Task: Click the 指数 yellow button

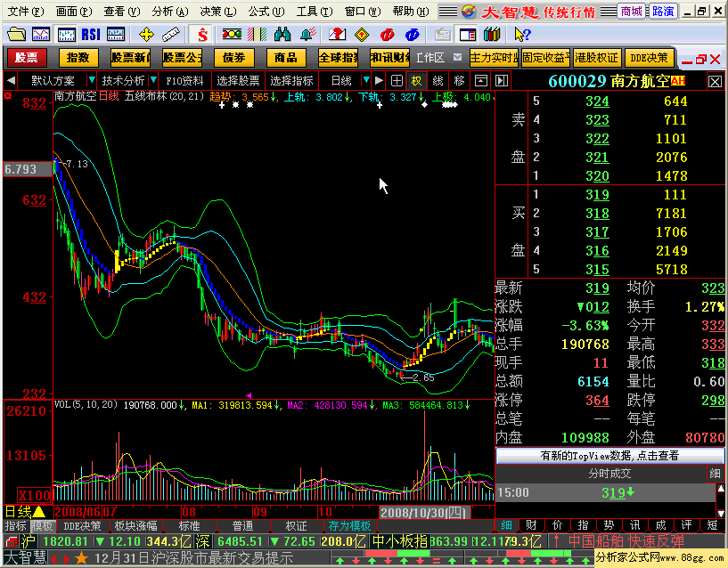Action: [x=78, y=58]
